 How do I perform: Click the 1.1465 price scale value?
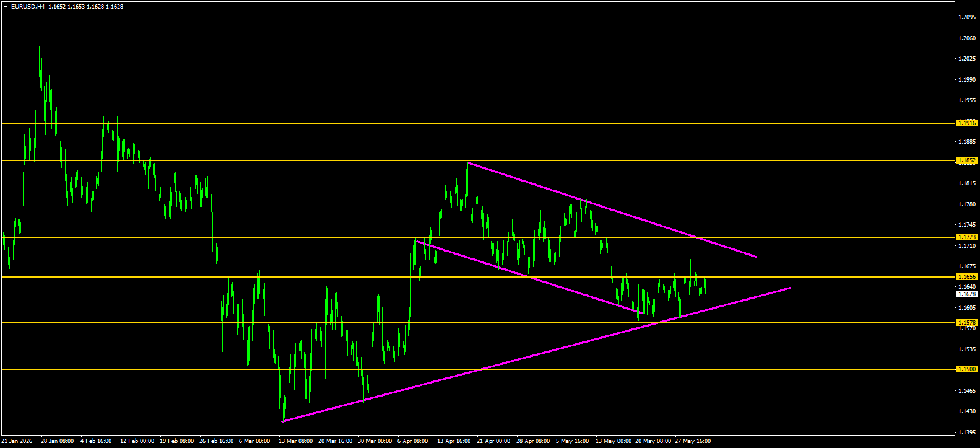(x=967, y=391)
